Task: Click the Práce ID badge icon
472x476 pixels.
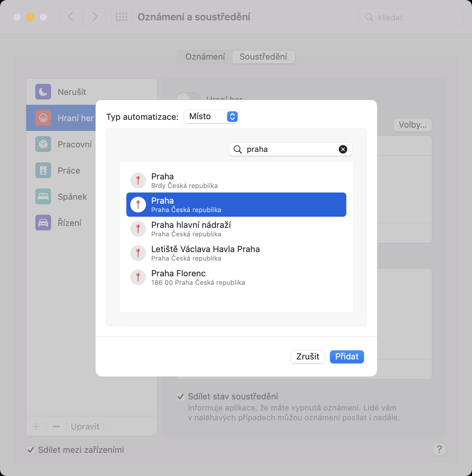Action: [43, 170]
